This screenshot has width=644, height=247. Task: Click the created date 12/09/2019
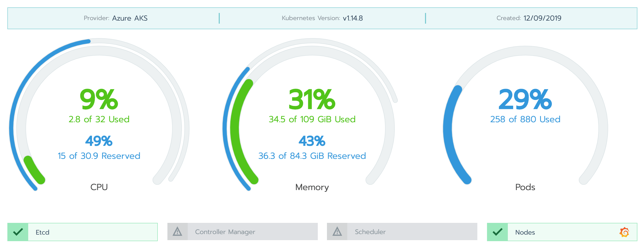point(542,18)
